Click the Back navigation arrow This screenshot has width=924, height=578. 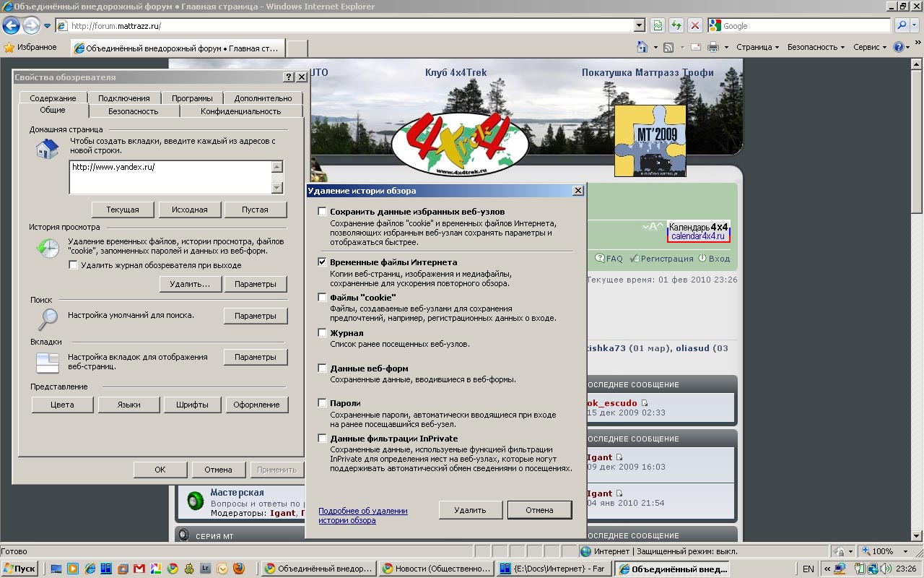[11, 25]
